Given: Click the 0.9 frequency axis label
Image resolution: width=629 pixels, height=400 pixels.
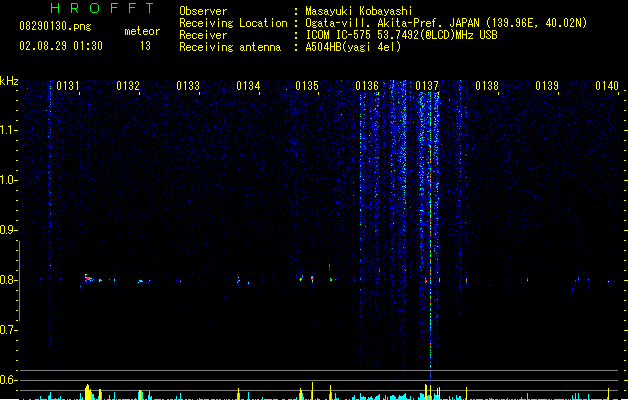Looking at the screenshot, I should coord(8,230).
